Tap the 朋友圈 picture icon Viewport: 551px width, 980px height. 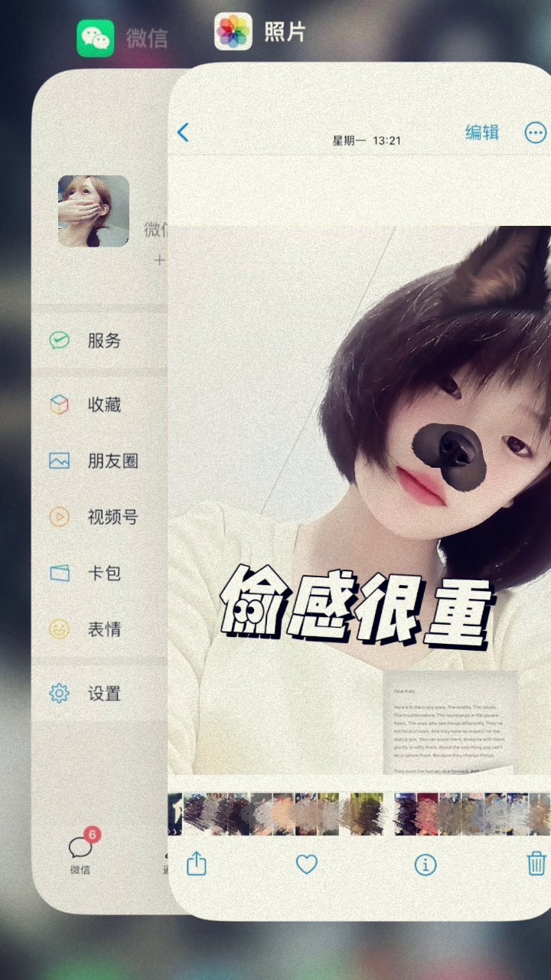(x=59, y=461)
